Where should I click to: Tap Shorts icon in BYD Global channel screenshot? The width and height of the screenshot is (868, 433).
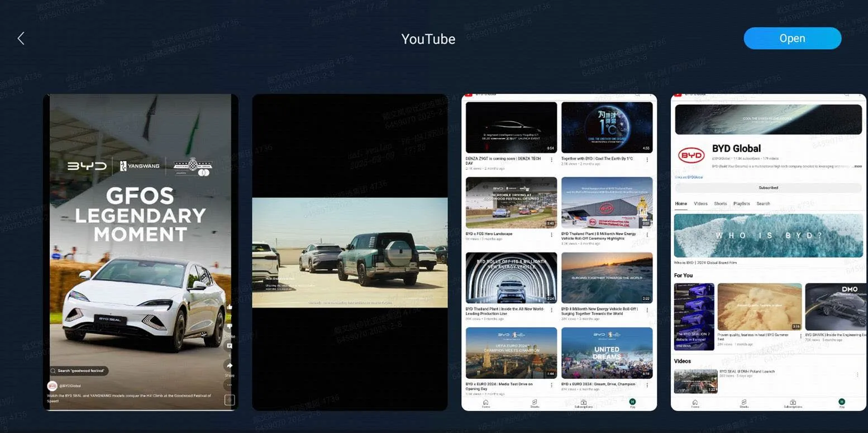click(x=744, y=403)
